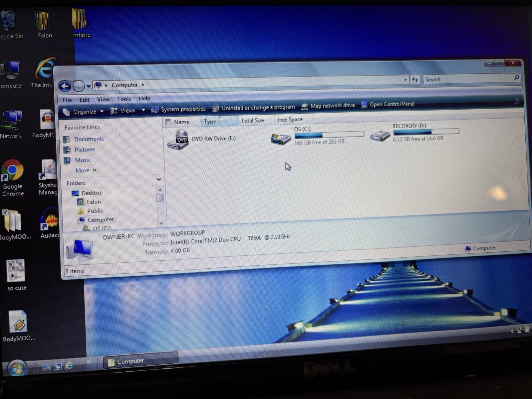
Task: Open the address bar history dropdown
Action: coord(405,80)
